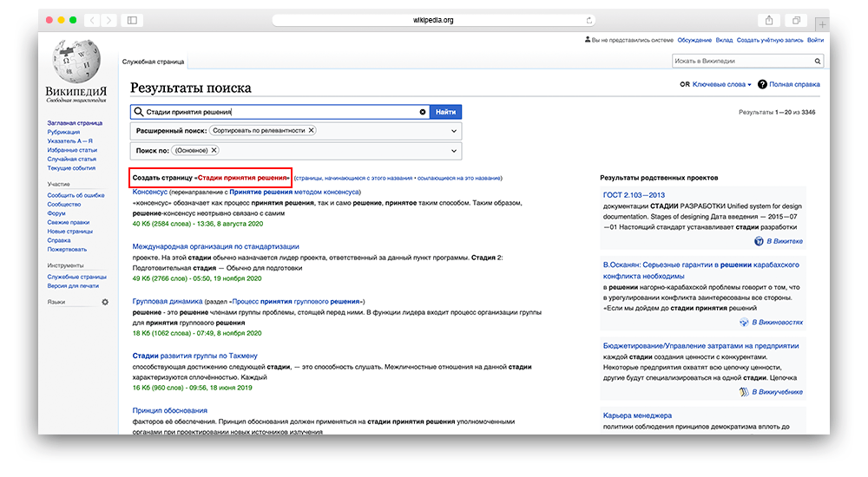
Task: Click the question mark help icon
Action: (762, 84)
